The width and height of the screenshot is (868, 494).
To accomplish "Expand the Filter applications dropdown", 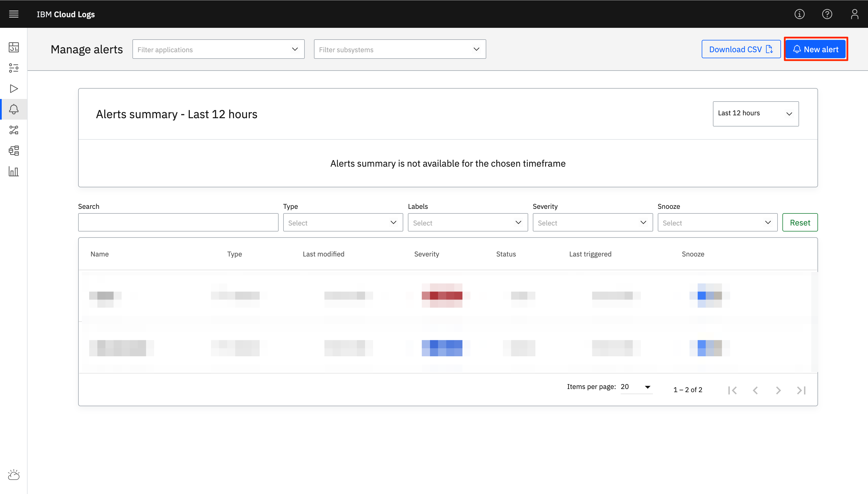I will point(218,49).
